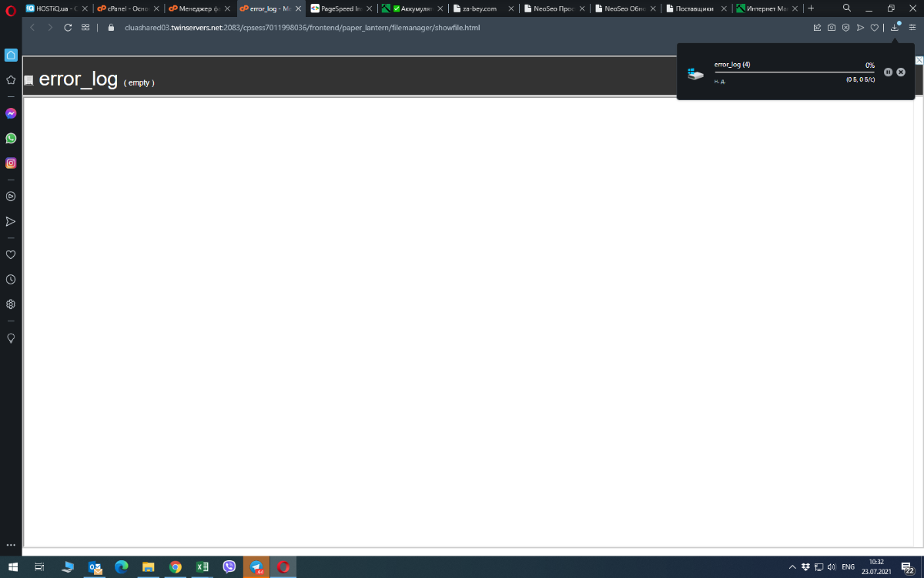The image size is (924, 578).
Task: Switch to the cPanel - Основ tab
Action: coord(127,8)
